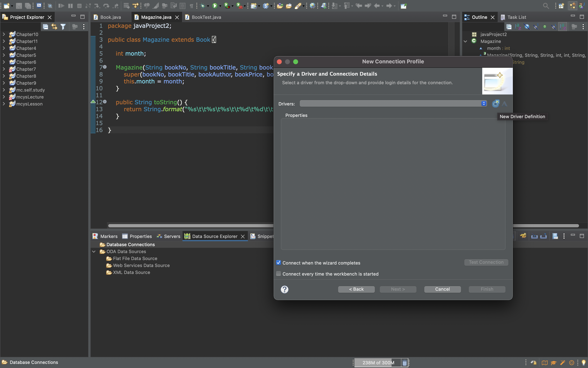
Task: Click the New wizard icon in main toolbar
Action: tap(7, 6)
